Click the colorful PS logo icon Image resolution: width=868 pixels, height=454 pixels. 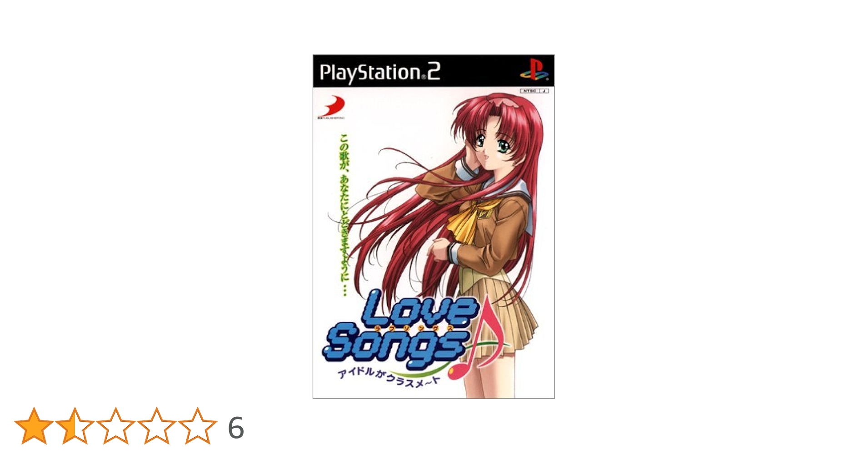534,70
